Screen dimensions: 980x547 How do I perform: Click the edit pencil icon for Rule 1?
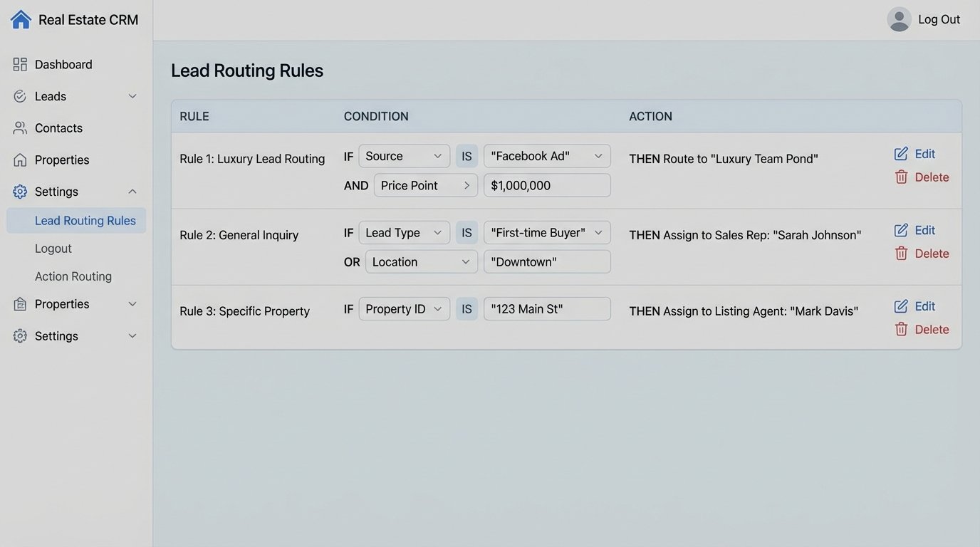(x=900, y=152)
